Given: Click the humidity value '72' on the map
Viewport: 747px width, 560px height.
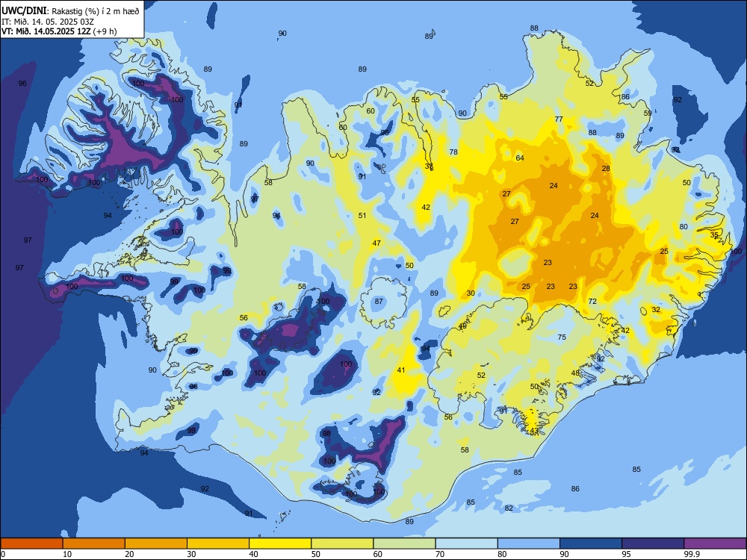Looking at the screenshot, I should point(592,302).
